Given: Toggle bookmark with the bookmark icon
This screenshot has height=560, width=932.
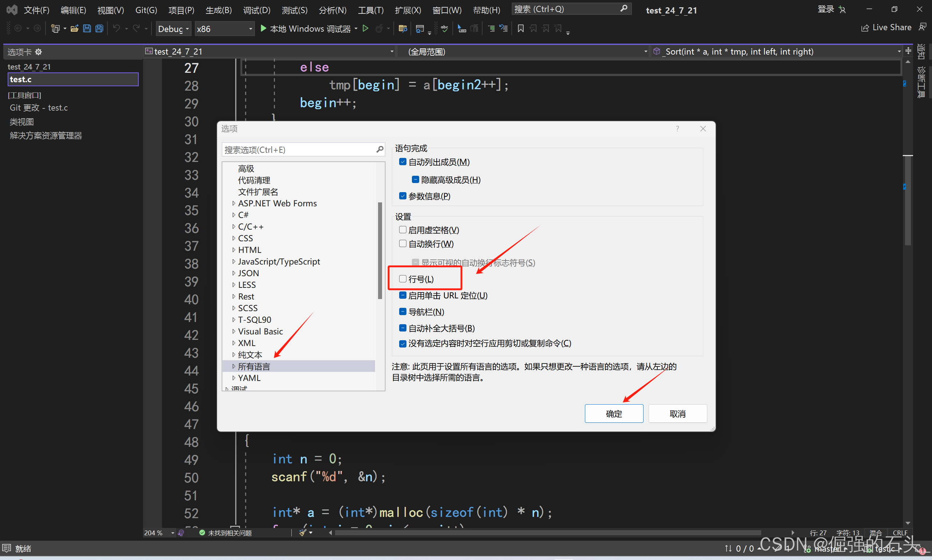Looking at the screenshot, I should click(520, 29).
